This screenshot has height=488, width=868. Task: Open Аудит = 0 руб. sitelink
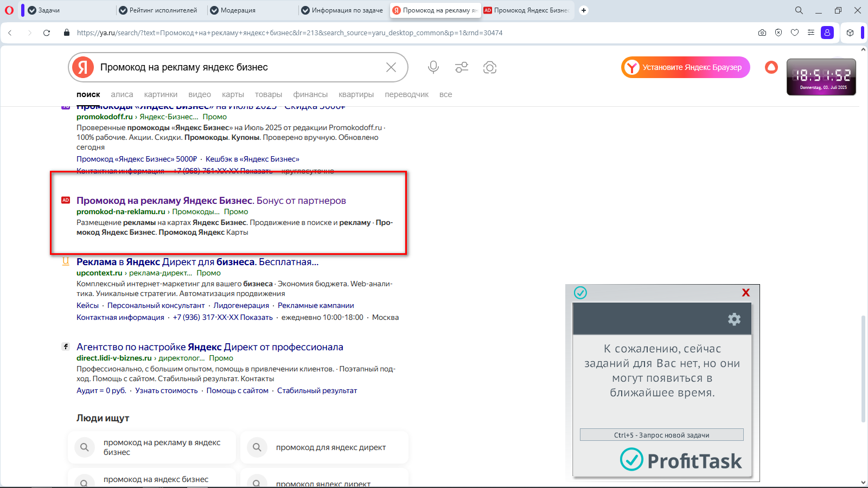pyautogui.click(x=101, y=390)
